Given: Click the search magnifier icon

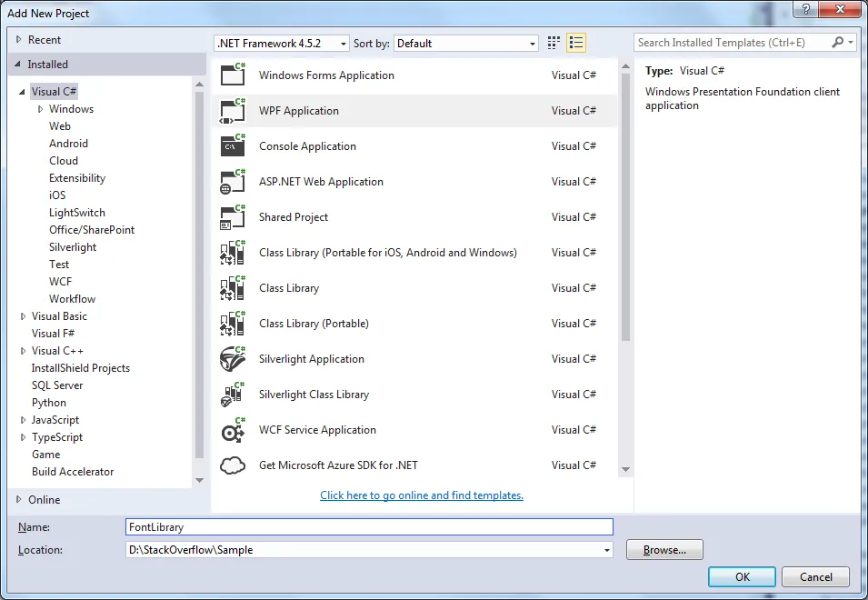Looking at the screenshot, I should tap(838, 42).
